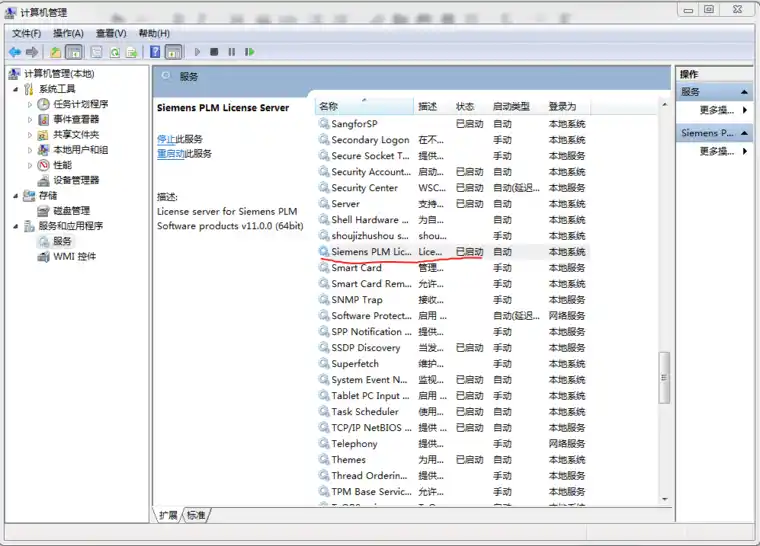Open the 操作(A) menu
This screenshot has width=760, height=546.
click(68, 33)
